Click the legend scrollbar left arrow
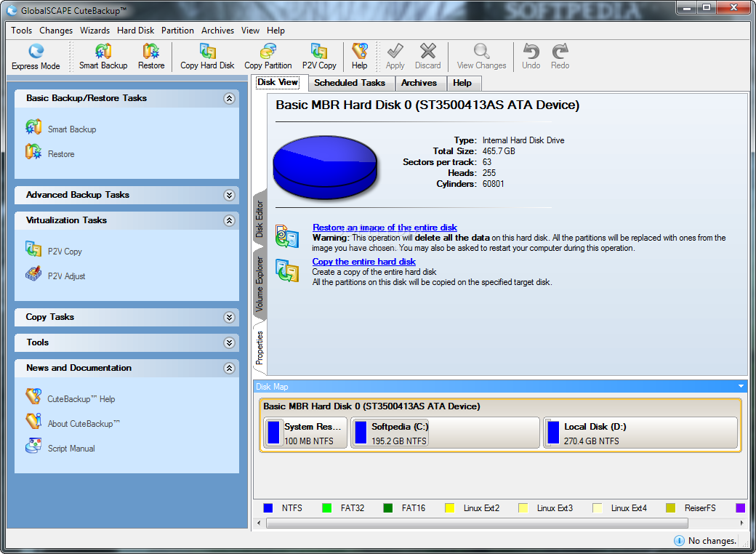The width and height of the screenshot is (756, 554). pos(259,523)
